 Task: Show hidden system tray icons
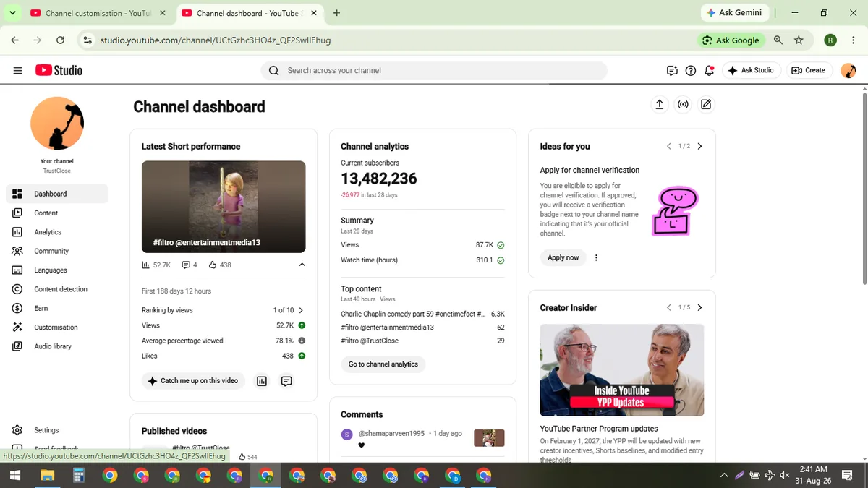[724, 475]
